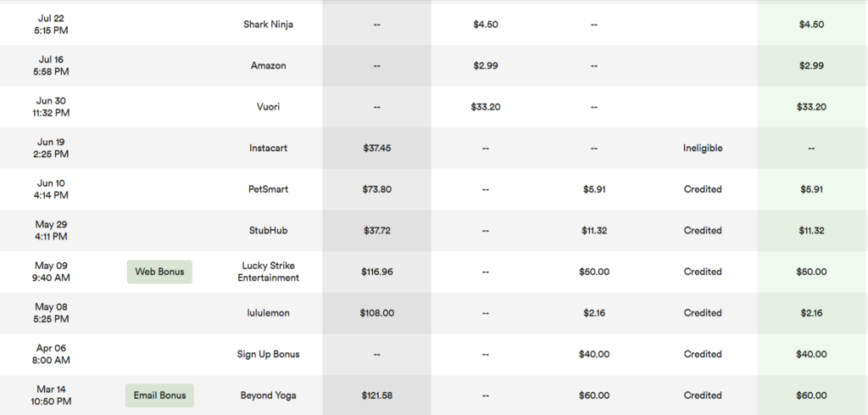Viewport: 868px width, 415px height.
Task: Open Lucky Strike Entertainment entry
Action: (268, 272)
